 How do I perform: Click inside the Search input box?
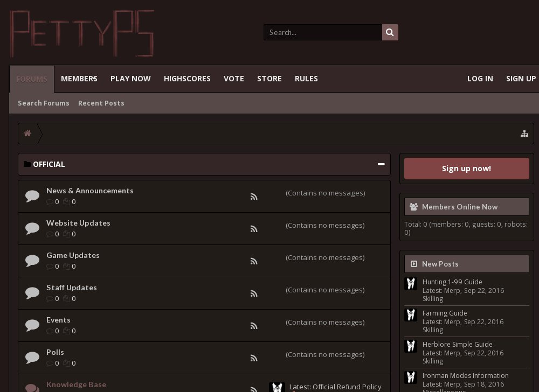(322, 32)
